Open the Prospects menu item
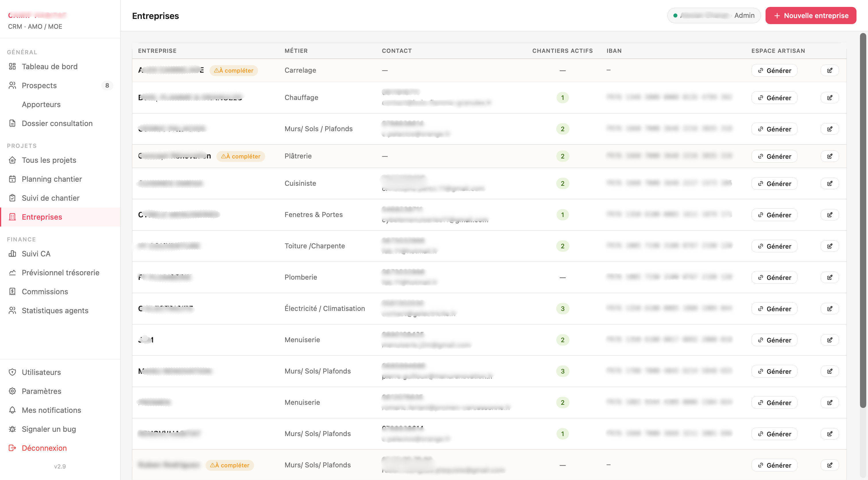Viewport: 868px width, 480px height. pos(60,85)
